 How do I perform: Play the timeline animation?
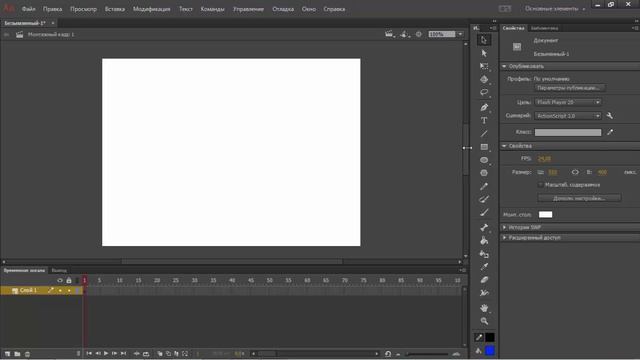click(x=106, y=353)
